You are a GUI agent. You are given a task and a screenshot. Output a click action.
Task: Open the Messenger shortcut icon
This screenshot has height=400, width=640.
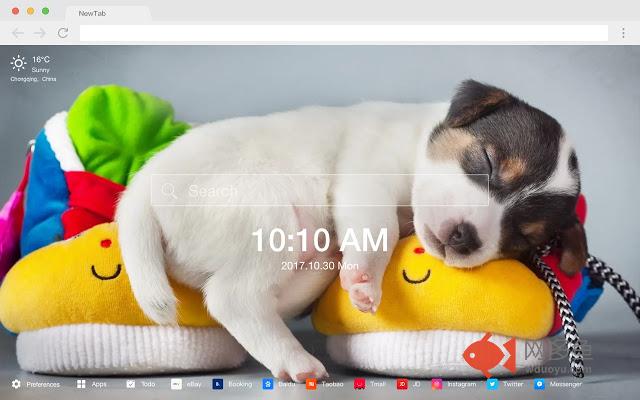539,384
